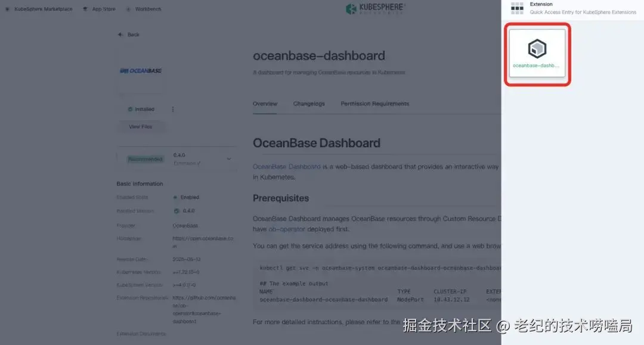Screen dimensions: 644x345
Task: Click Installed Version value 0.4.0
Action: point(188,211)
